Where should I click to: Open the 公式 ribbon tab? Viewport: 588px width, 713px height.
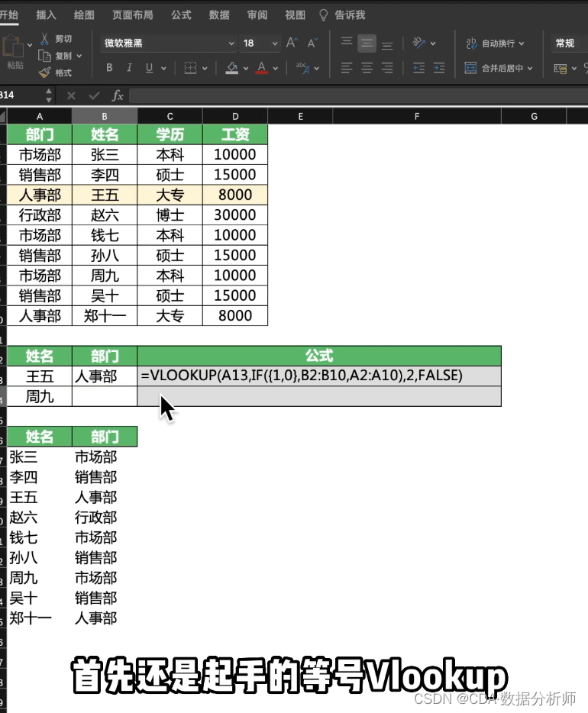[x=181, y=15]
